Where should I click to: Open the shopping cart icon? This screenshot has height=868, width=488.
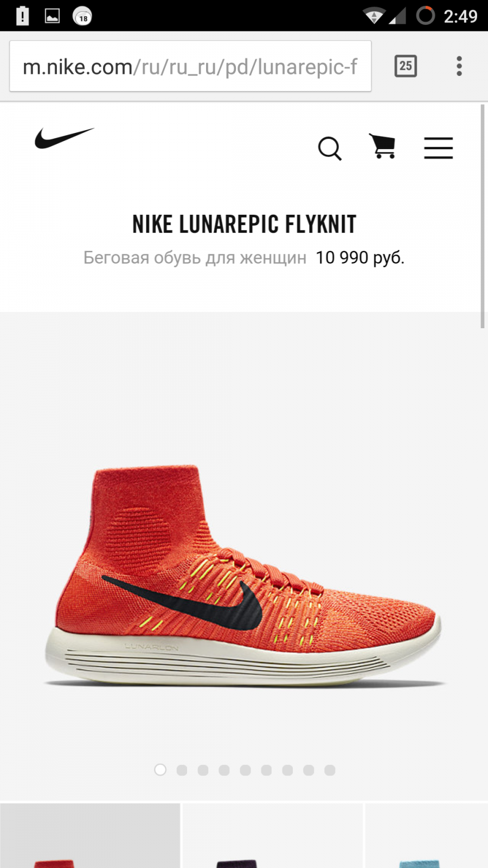tap(382, 146)
